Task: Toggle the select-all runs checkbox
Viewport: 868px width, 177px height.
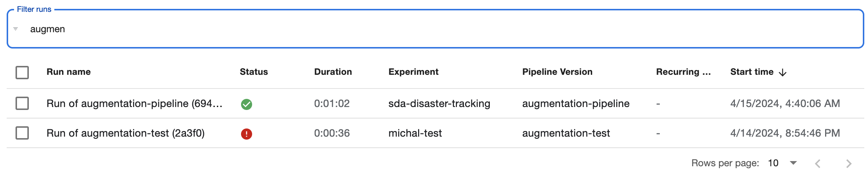Action: click(22, 72)
